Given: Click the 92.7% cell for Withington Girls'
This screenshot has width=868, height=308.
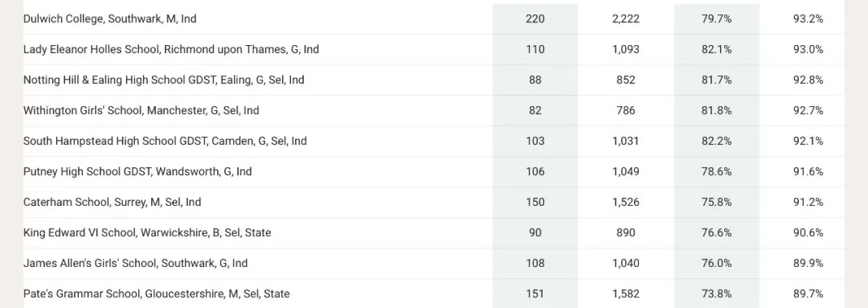Looking at the screenshot, I should pyautogui.click(x=808, y=110).
